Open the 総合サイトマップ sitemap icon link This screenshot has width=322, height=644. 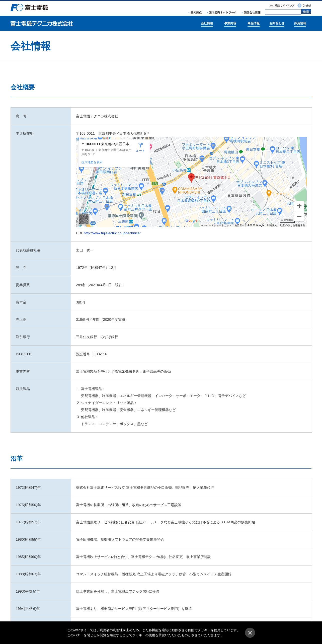pyautogui.click(x=282, y=6)
